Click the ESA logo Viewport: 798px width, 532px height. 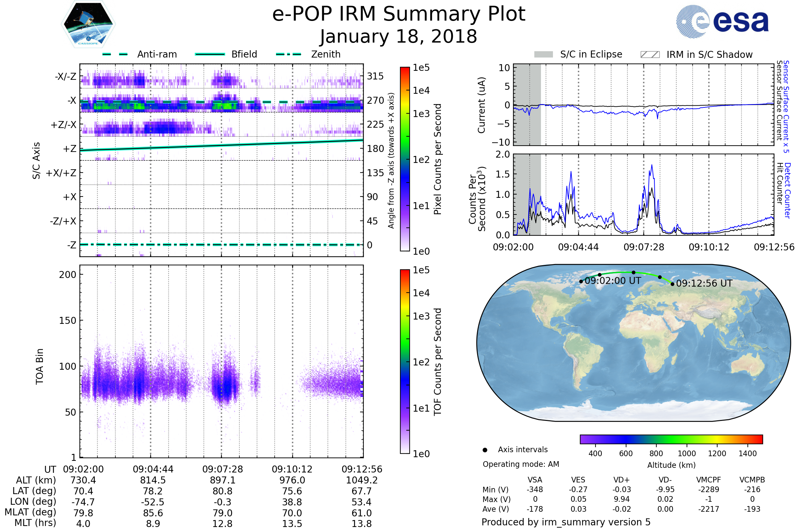[x=722, y=22]
